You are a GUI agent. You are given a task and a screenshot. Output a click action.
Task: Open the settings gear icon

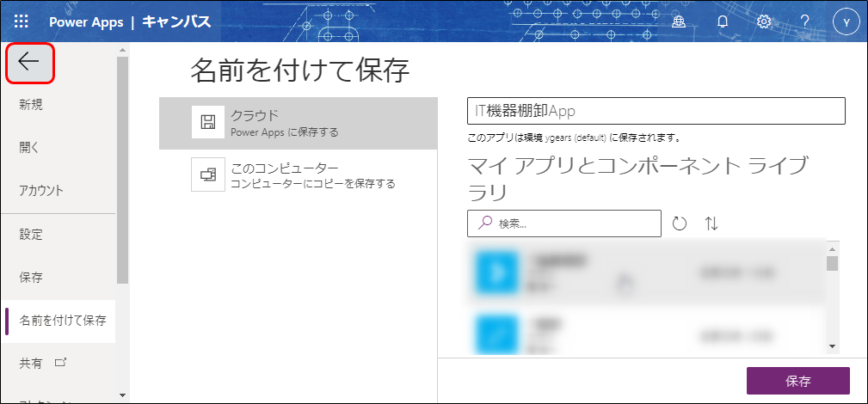click(x=764, y=21)
